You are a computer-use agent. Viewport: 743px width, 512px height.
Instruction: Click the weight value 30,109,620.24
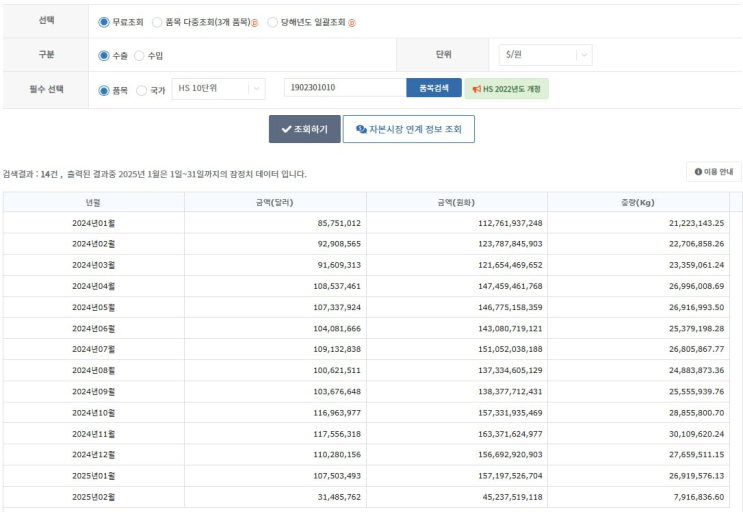697,434
